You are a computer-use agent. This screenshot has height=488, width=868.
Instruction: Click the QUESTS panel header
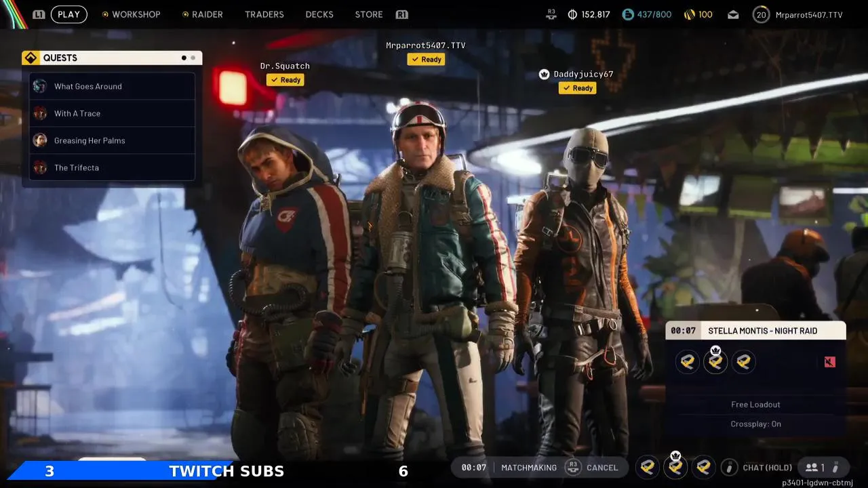(112, 58)
